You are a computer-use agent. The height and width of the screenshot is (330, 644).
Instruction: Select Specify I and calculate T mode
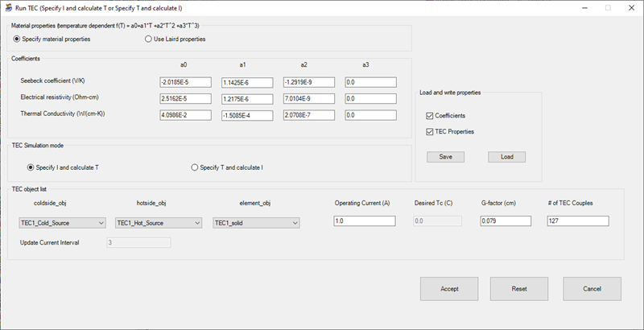pos(31,167)
